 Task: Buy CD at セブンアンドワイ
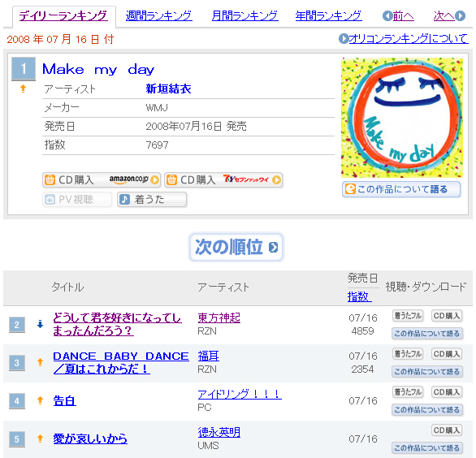point(223,180)
